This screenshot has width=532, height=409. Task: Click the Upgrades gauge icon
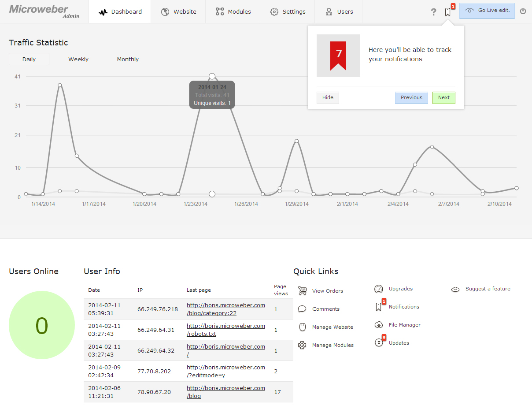[379, 289]
